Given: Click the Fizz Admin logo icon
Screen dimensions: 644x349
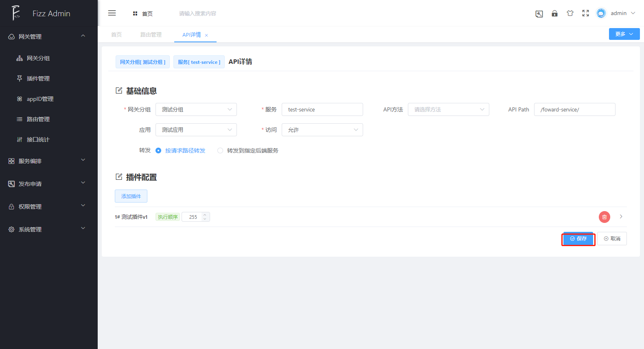Looking at the screenshot, I should [x=16, y=13].
